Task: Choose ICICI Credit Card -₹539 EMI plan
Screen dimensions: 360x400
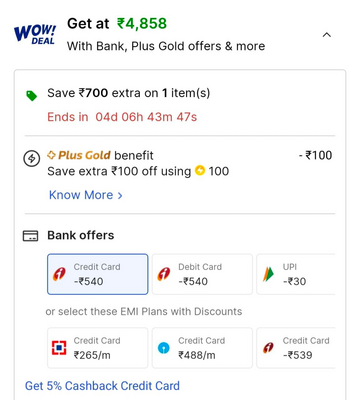Action: (296, 348)
